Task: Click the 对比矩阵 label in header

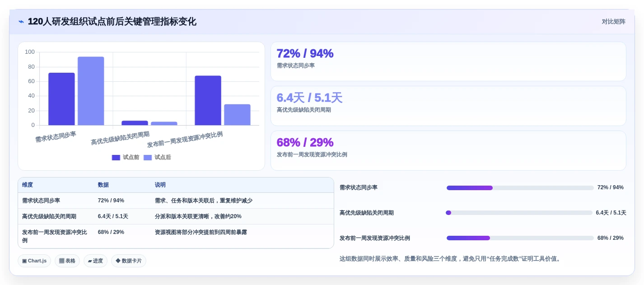Action: tap(613, 22)
